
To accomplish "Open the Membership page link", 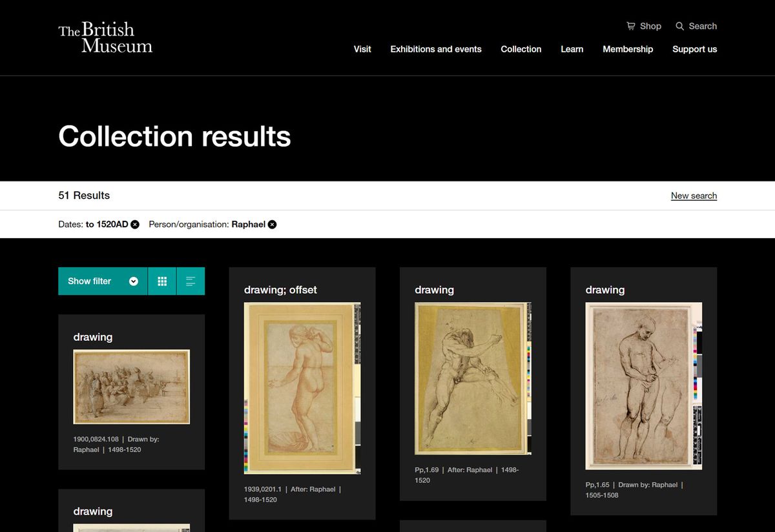I will pyautogui.click(x=627, y=49).
